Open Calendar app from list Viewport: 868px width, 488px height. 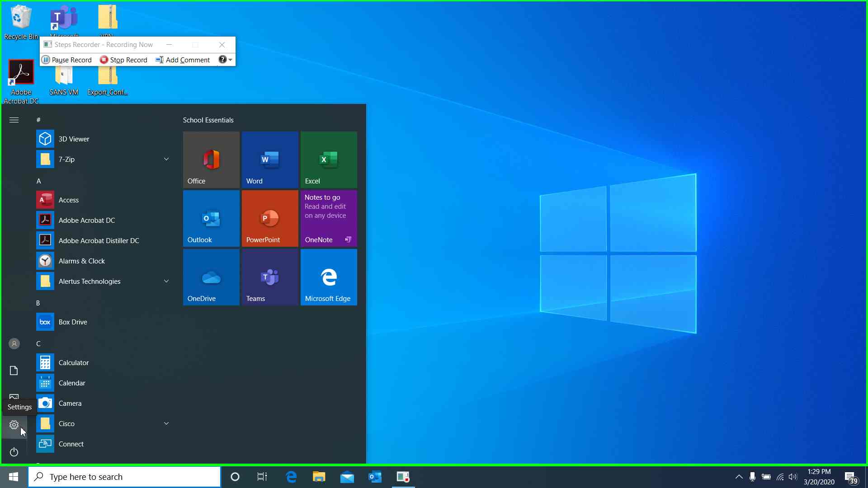click(x=104, y=383)
